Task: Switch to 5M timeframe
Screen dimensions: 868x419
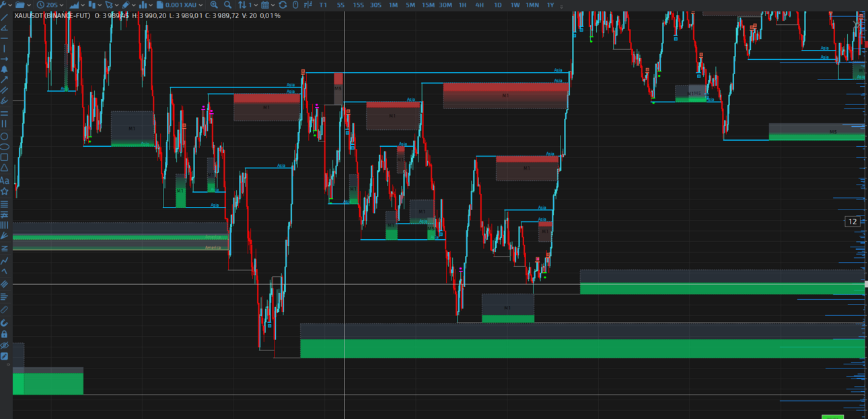Action: [410, 5]
